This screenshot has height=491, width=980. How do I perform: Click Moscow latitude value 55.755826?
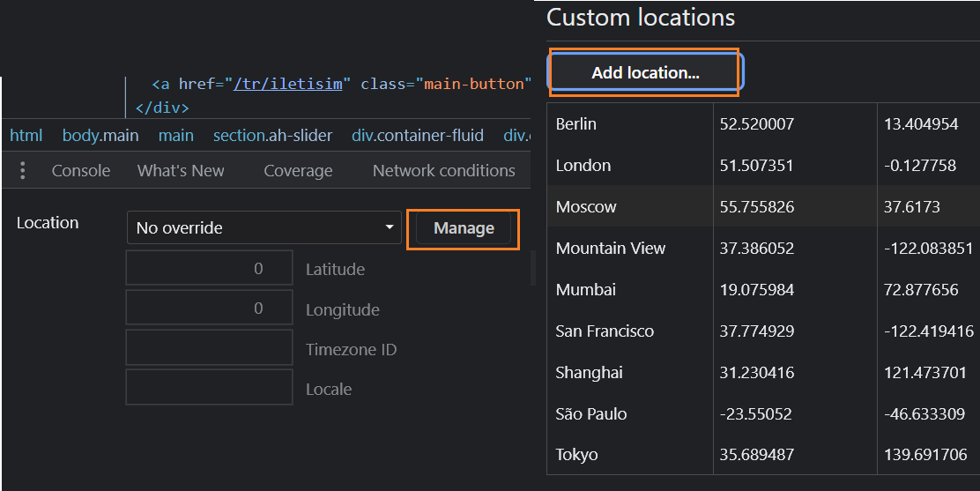click(756, 206)
